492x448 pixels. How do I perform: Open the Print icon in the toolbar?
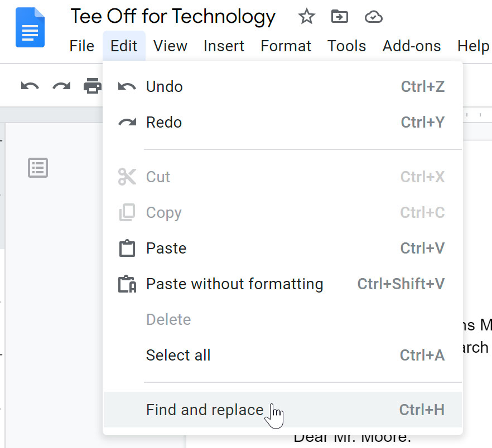click(93, 86)
